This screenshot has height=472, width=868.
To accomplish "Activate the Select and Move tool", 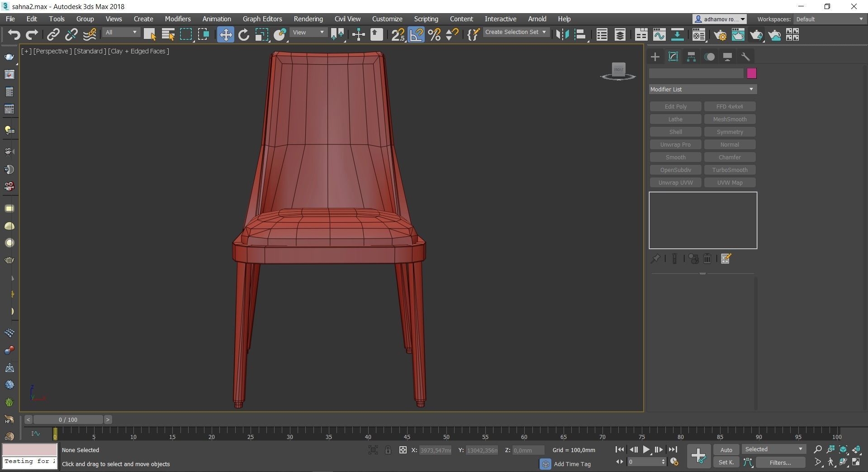I will pos(225,35).
